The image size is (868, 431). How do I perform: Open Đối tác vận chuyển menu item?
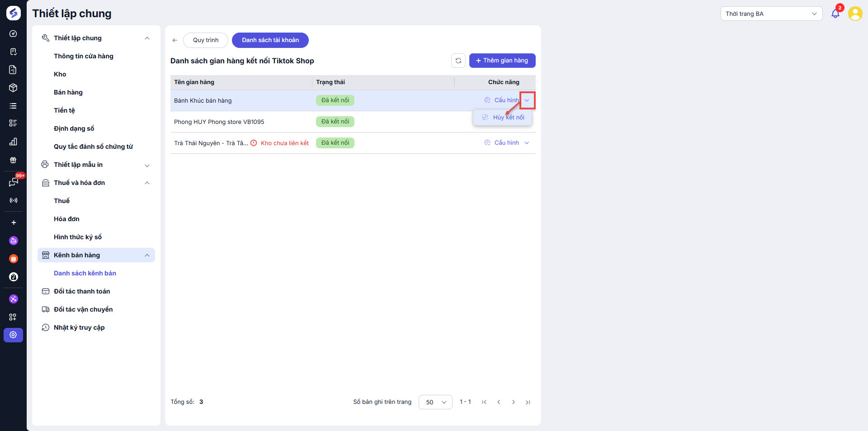(83, 309)
